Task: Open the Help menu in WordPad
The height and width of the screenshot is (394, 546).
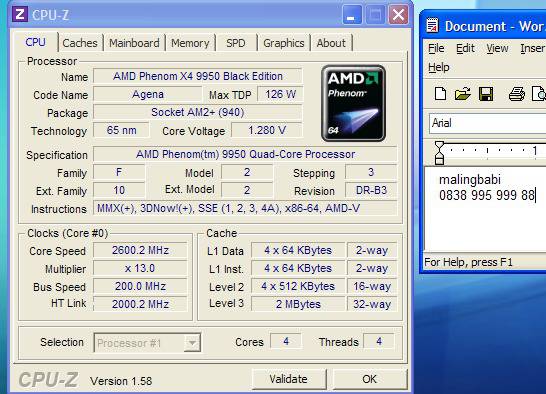Action: (438, 67)
